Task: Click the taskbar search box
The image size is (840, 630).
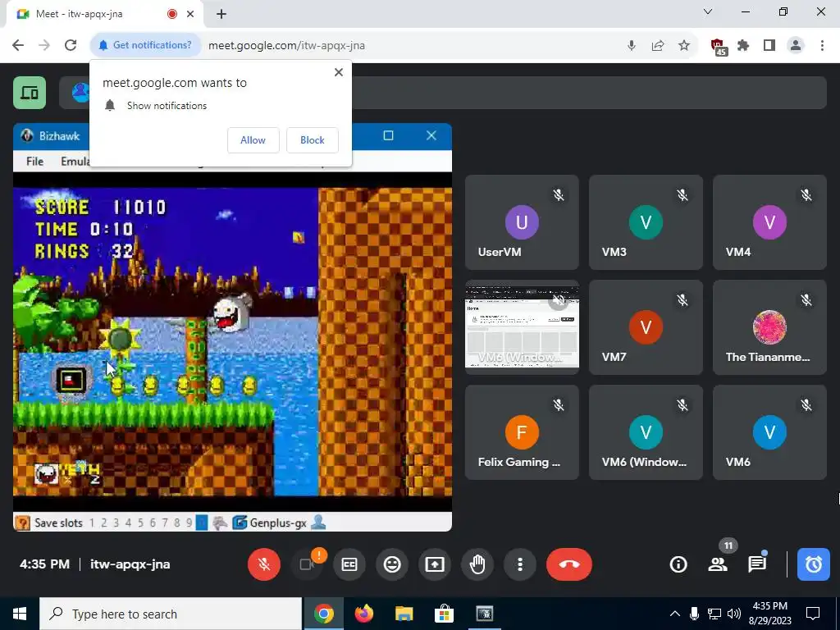Action: point(171,614)
